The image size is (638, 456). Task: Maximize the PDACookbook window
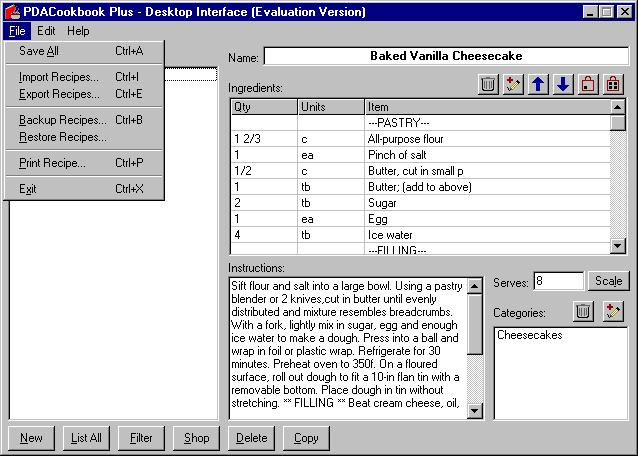(606, 12)
